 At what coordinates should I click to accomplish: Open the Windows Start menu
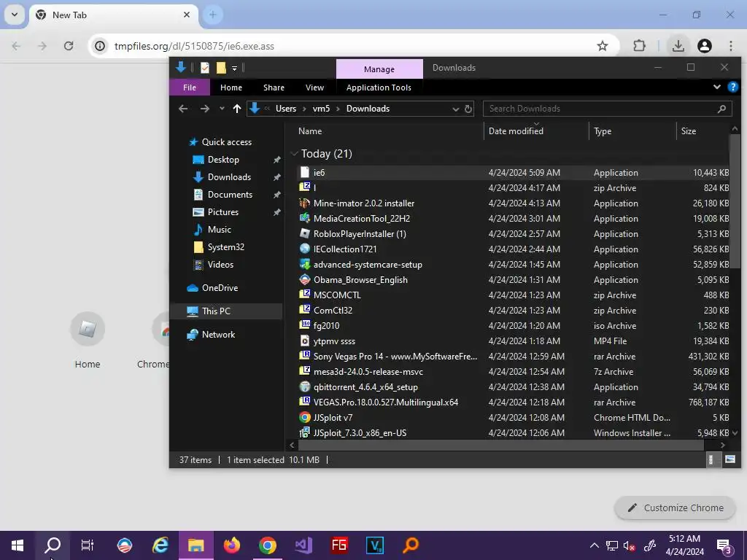18,545
